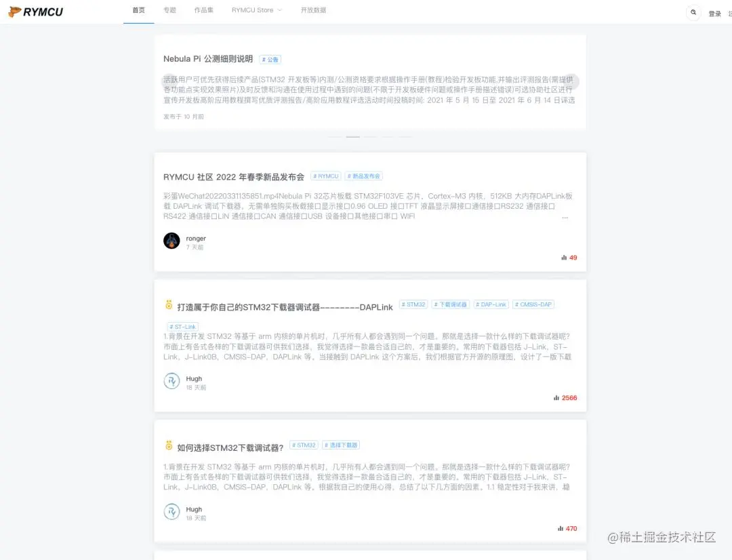Click the Nebula Pi announcement summary text
Image resolution: width=732 pixels, height=560 pixels.
click(369, 89)
